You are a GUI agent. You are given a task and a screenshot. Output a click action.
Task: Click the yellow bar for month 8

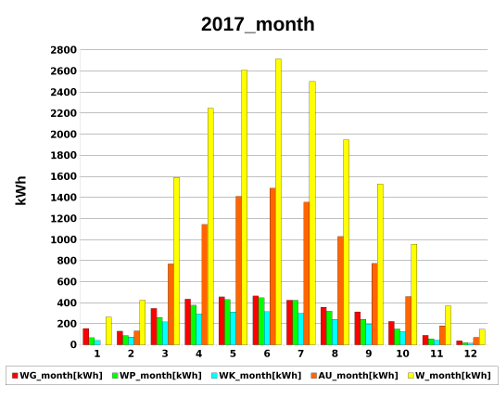point(346,242)
